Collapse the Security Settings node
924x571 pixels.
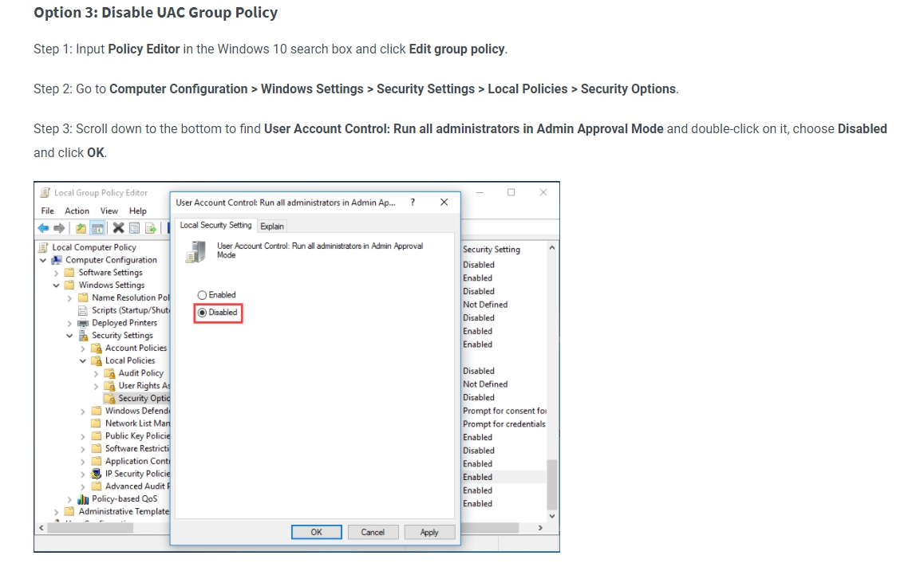69,336
